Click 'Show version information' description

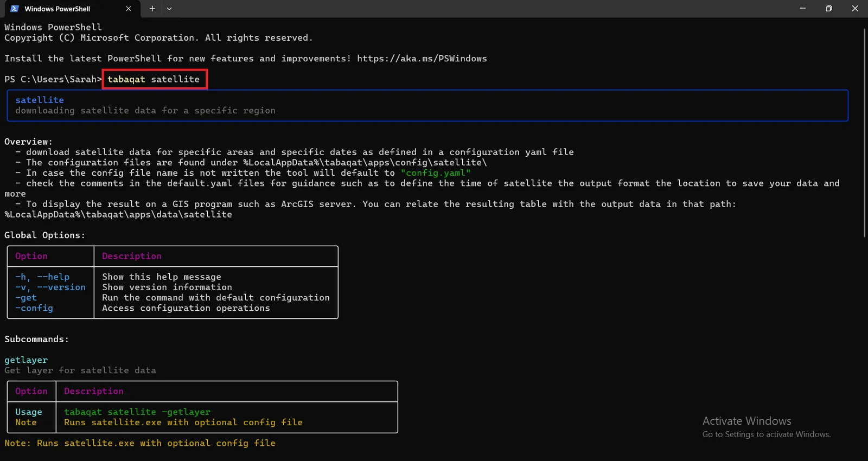(x=167, y=287)
